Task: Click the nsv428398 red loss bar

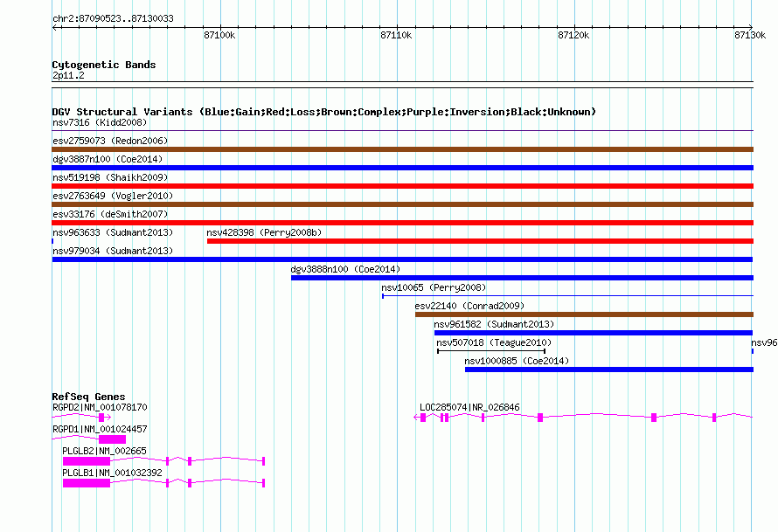Action: coord(480,241)
